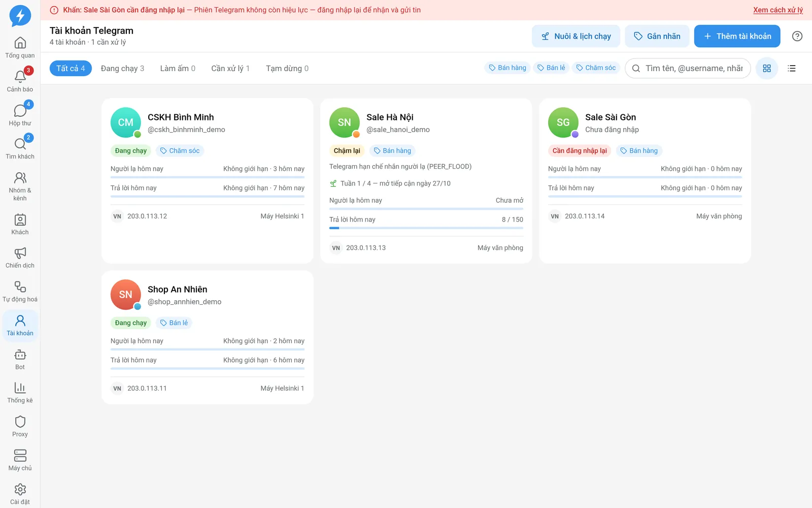This screenshot has width=812, height=508.
Task: Click IP 203.0.113.11
Action: (x=147, y=388)
